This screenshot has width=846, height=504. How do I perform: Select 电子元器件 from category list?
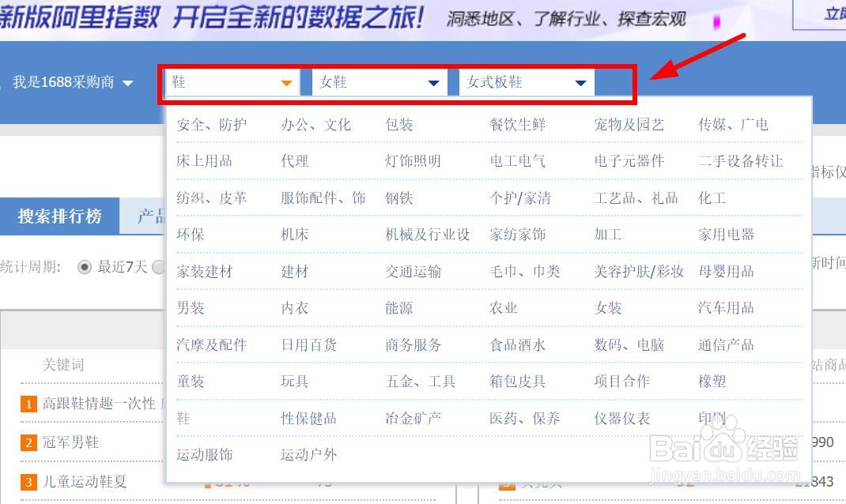629,161
